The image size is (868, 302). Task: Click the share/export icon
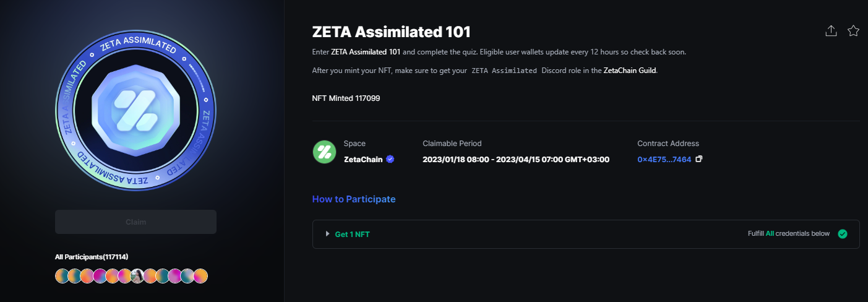tap(831, 31)
